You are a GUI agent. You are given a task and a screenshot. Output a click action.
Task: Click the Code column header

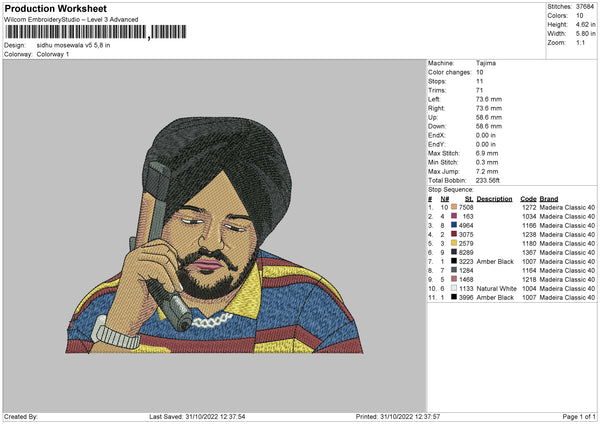point(528,199)
